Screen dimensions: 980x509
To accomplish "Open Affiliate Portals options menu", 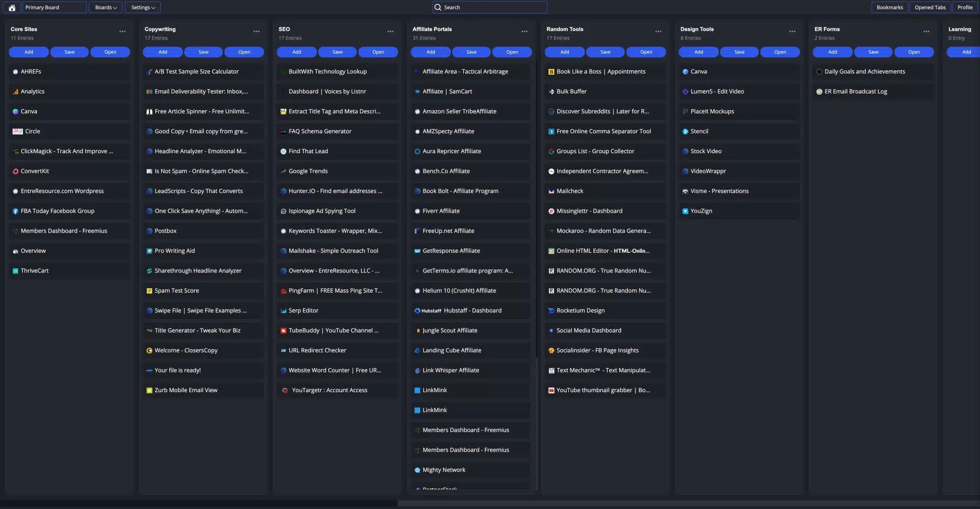I will pyautogui.click(x=524, y=31).
